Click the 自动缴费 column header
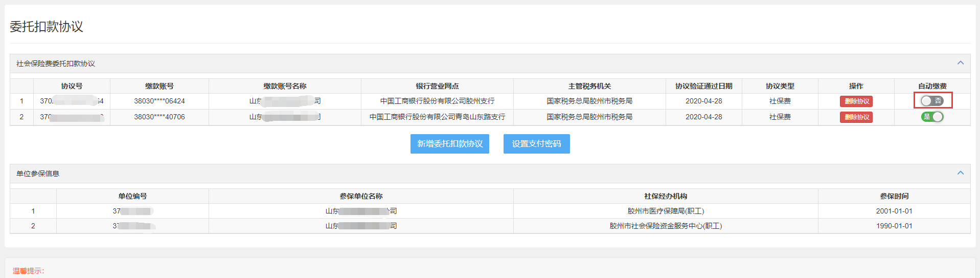980x278 pixels. click(932, 86)
